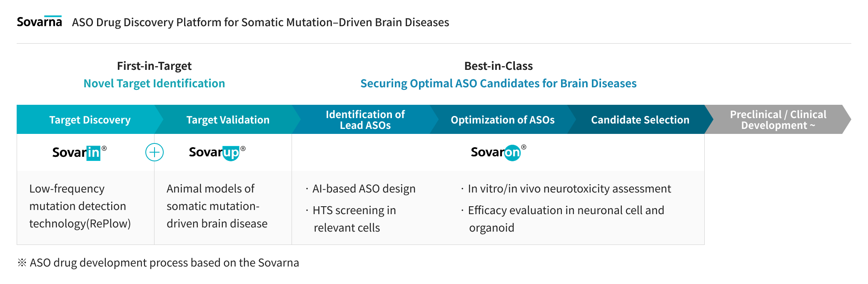868x284 pixels.
Task: Click the Sovarin logo
Action: click(x=79, y=153)
